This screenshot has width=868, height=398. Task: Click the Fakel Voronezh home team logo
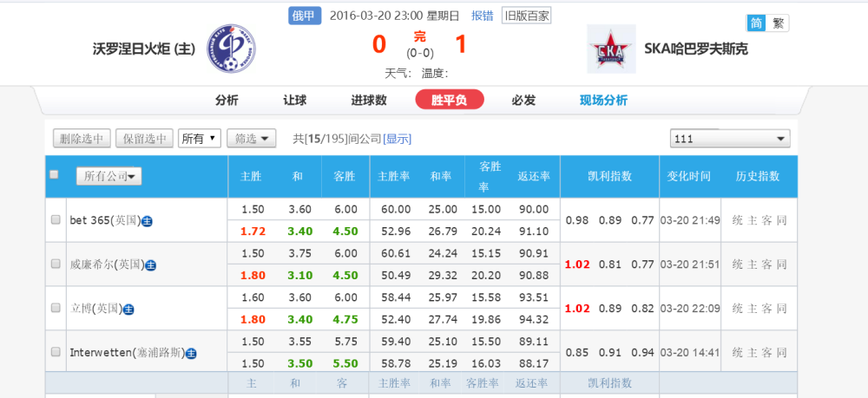click(231, 49)
